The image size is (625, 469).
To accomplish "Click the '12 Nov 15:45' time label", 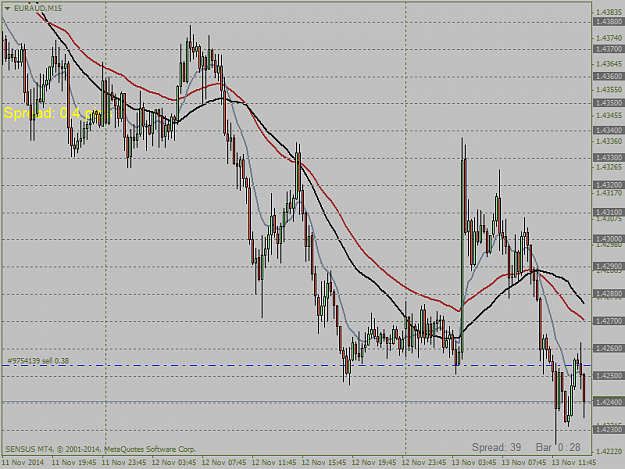I will coord(324,463).
